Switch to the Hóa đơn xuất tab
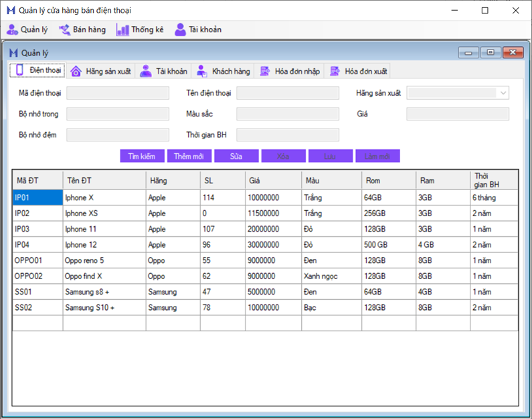The width and height of the screenshot is (532, 419). [358, 71]
